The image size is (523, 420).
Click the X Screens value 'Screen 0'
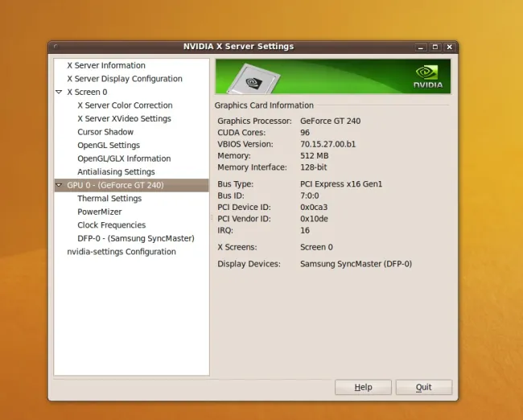316,247
